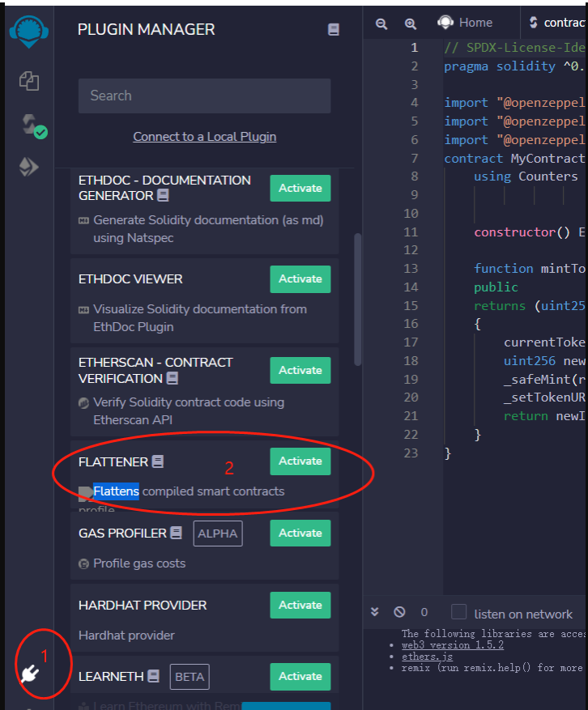The height and width of the screenshot is (710, 588).
Task: Click the BETA badge on LearnEth
Action: point(190,677)
